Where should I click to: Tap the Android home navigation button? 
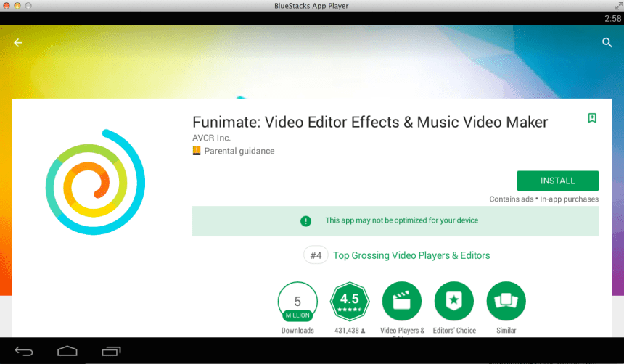(67, 351)
